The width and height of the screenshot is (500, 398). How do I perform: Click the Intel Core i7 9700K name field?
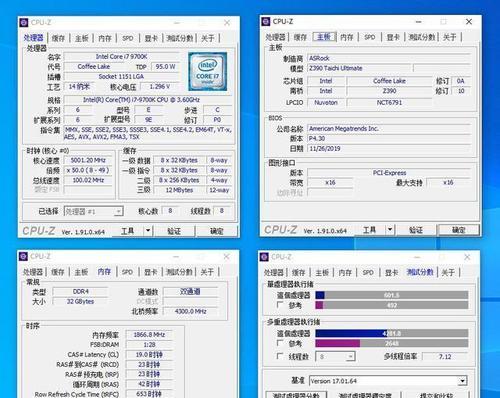click(x=121, y=57)
